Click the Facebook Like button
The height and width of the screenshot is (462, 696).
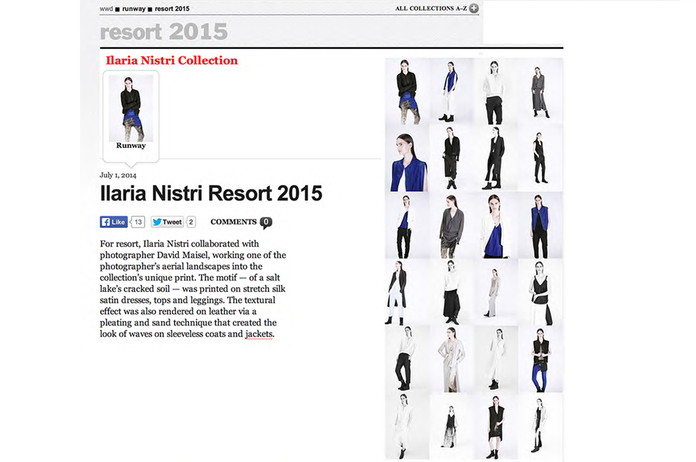coord(114,222)
